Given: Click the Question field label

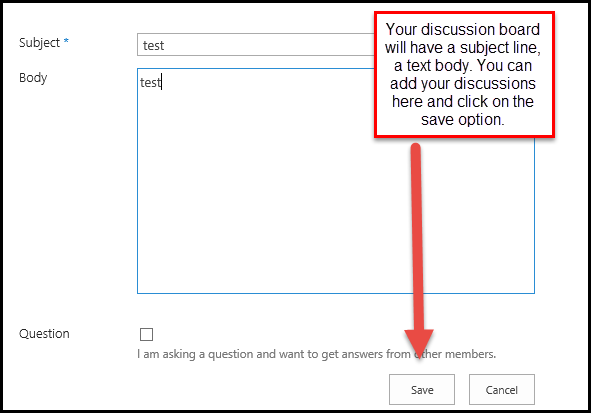Looking at the screenshot, I should pyautogui.click(x=44, y=334).
